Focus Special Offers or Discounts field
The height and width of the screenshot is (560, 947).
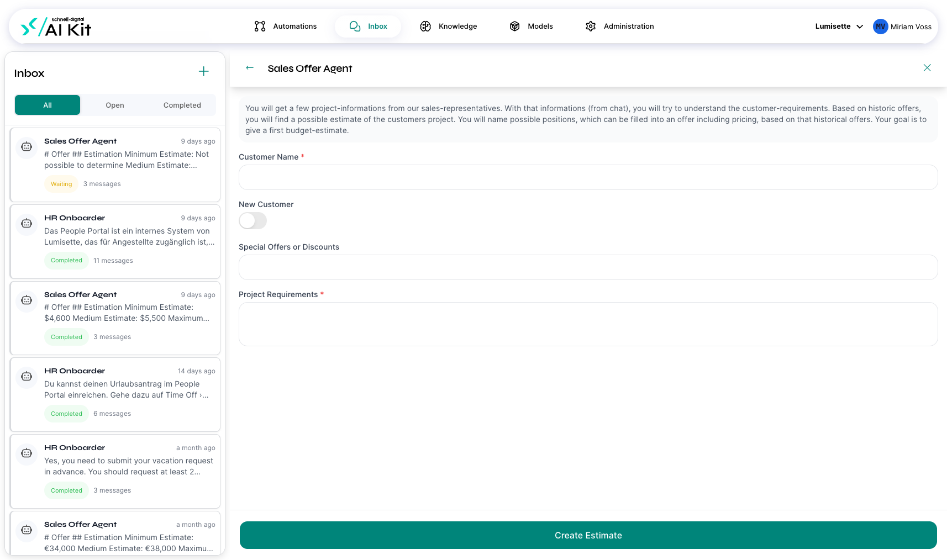click(588, 267)
